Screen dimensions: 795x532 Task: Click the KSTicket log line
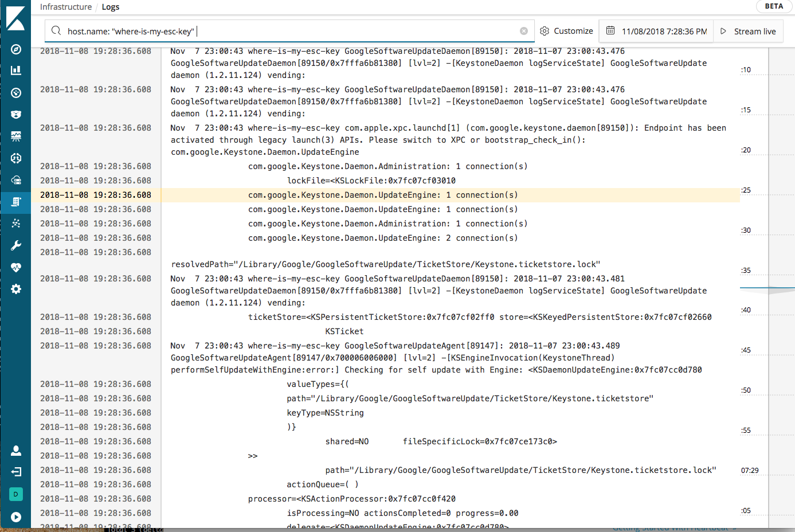(x=344, y=331)
